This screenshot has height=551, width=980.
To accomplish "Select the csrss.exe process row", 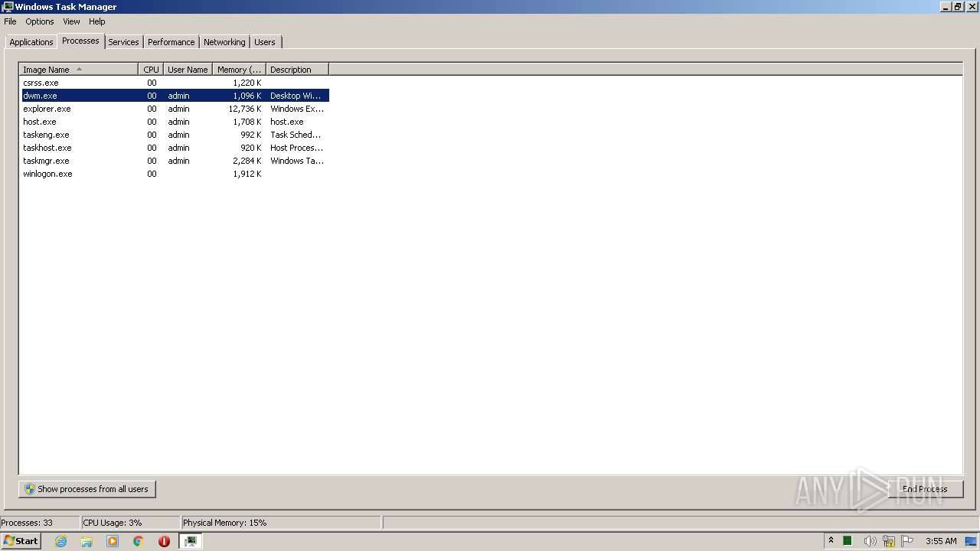I will click(175, 83).
